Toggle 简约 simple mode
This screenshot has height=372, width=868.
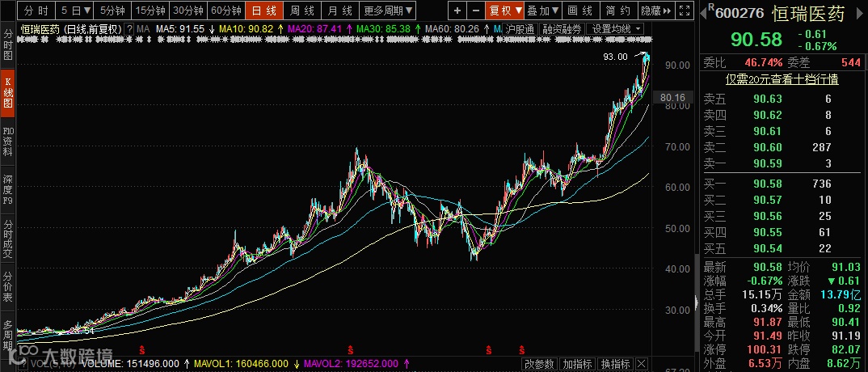point(617,10)
